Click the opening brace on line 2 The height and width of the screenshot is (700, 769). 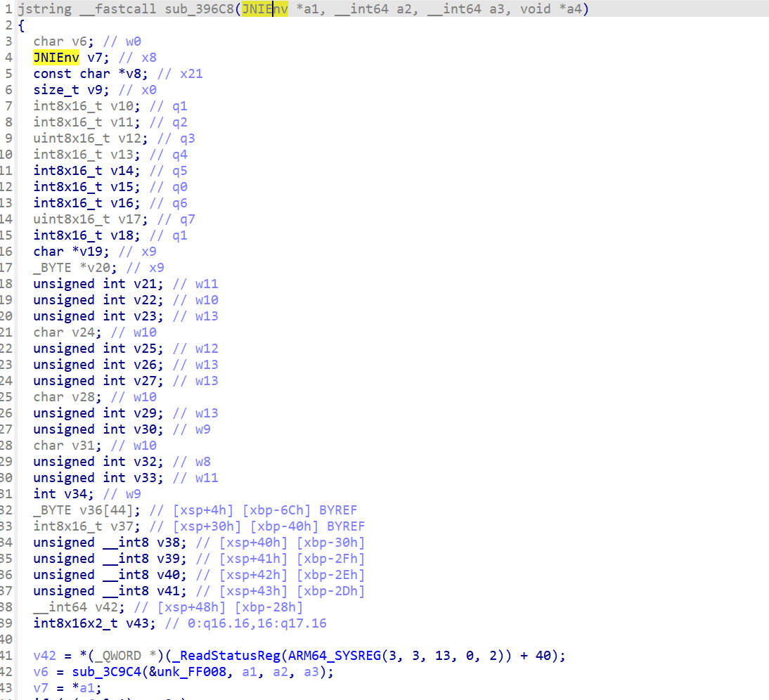(21, 25)
